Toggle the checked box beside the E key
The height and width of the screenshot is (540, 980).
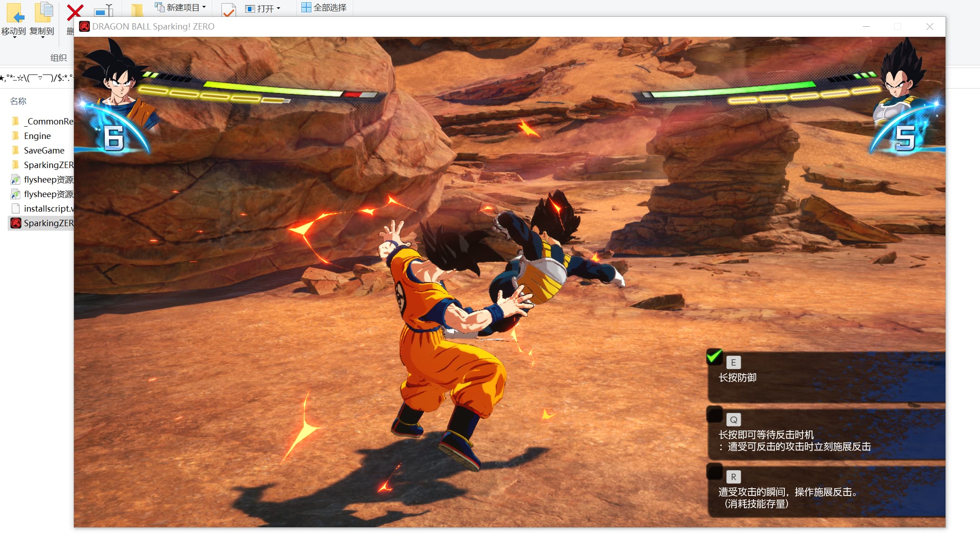[714, 357]
